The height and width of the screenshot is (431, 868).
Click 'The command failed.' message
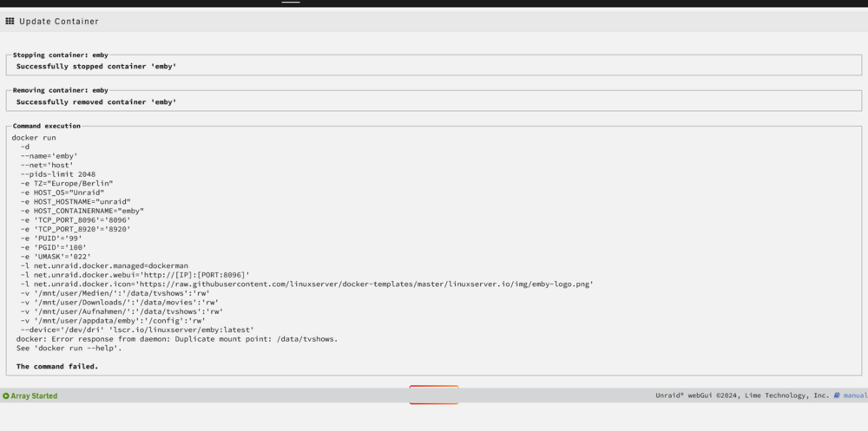[x=57, y=366]
